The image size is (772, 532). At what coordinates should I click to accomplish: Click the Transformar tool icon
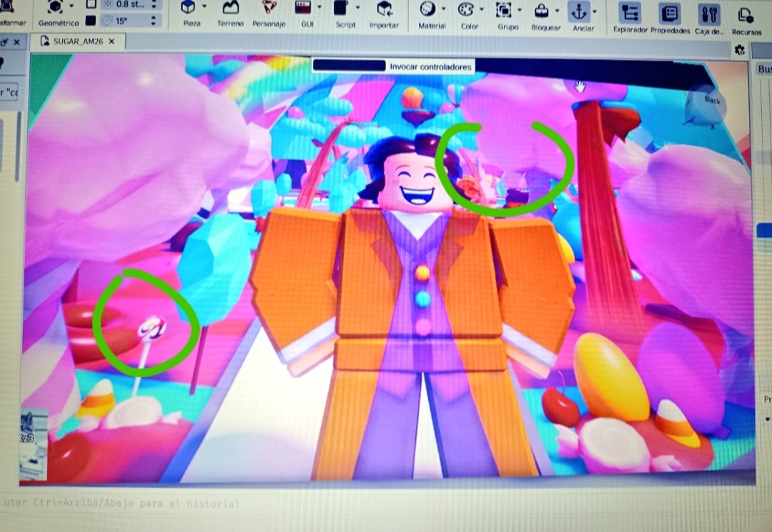pos(7,7)
